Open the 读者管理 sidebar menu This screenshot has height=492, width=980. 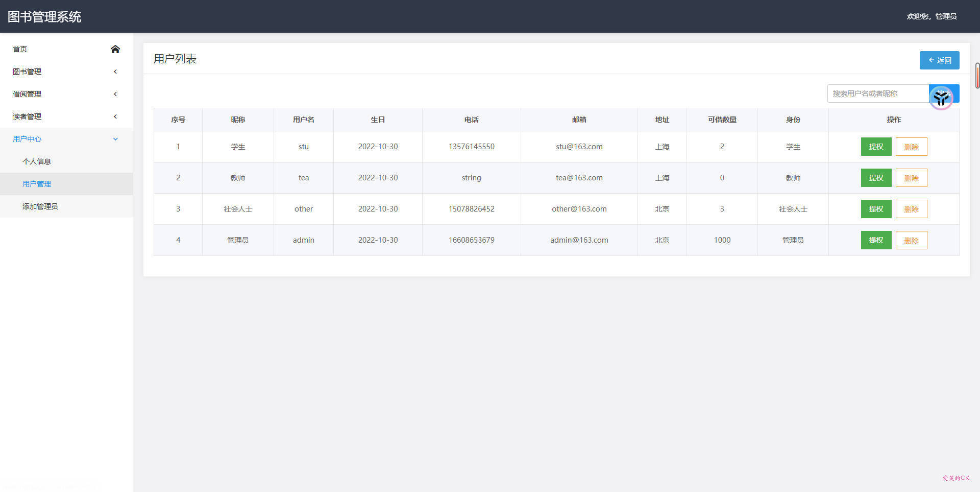coord(66,116)
